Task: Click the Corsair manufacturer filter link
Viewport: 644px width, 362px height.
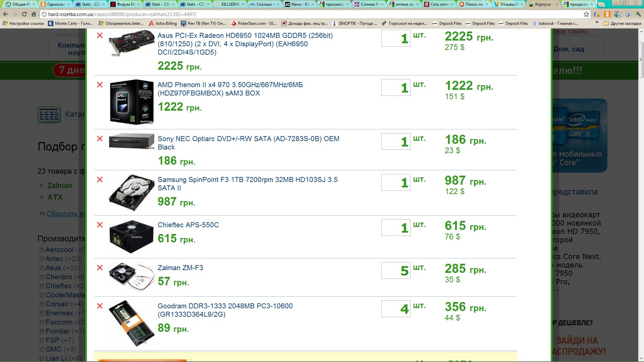Action: [x=57, y=304]
